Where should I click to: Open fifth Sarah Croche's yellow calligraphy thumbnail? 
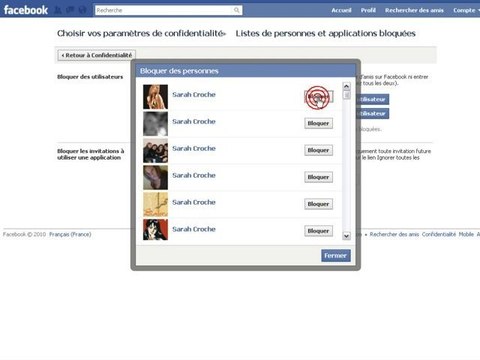155,204
